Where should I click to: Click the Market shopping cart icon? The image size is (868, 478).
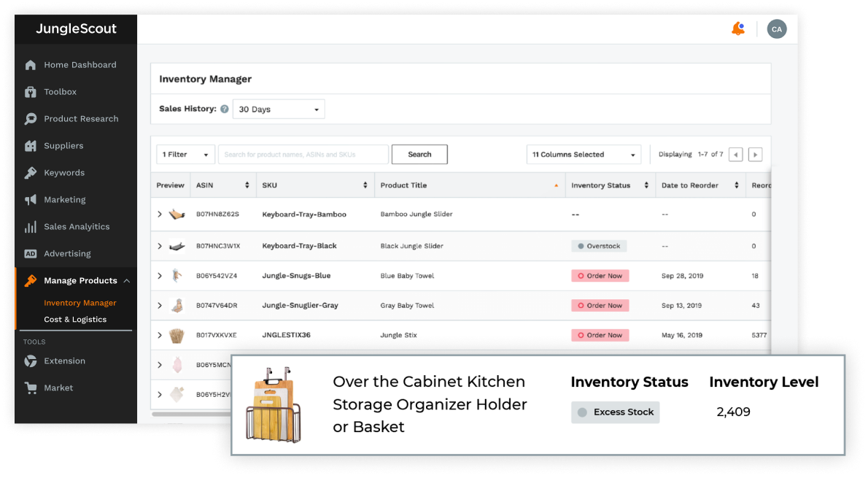(31, 388)
